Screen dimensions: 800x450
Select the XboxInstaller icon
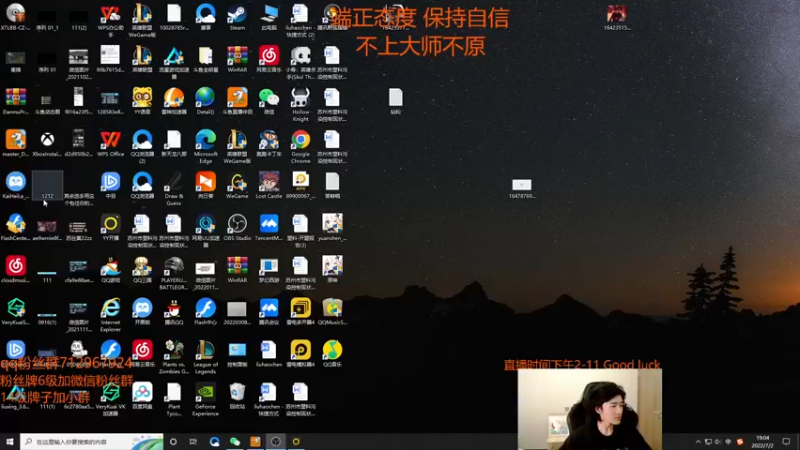[47, 142]
